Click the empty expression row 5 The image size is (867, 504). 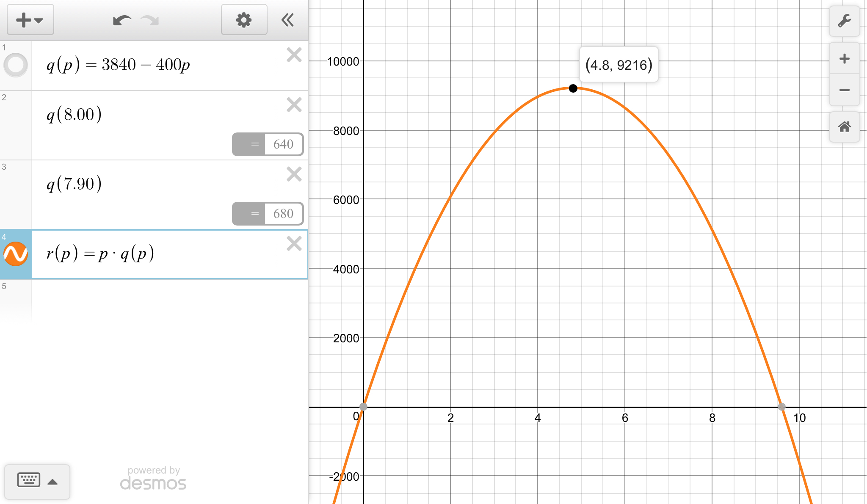[x=169, y=298]
